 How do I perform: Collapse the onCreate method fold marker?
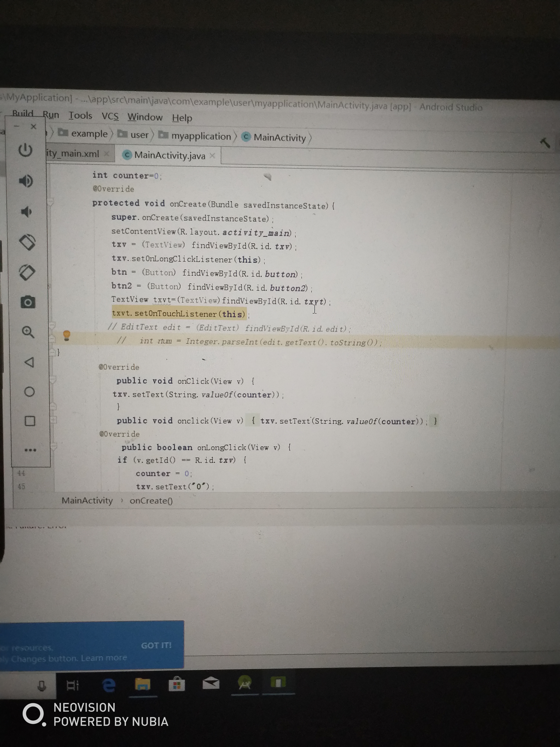[51, 202]
